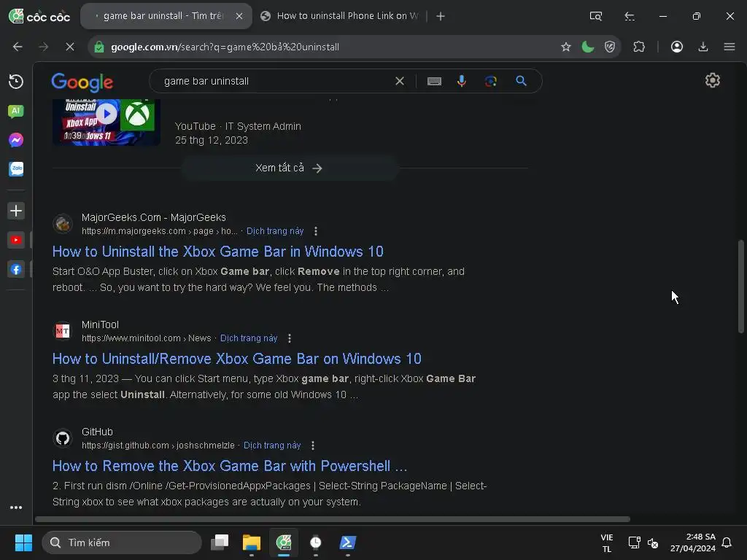The image size is (747, 560).
Task: Switch to How to uninstall Phone Link tab
Action: pos(340,16)
